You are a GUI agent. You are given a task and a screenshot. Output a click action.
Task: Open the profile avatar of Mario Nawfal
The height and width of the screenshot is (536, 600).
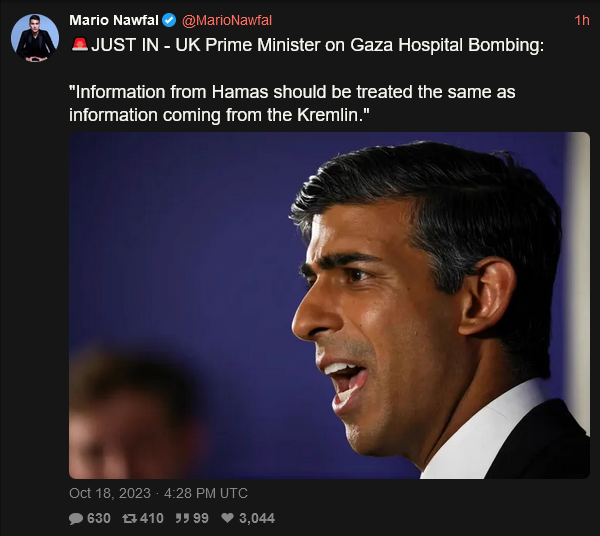coord(35,38)
